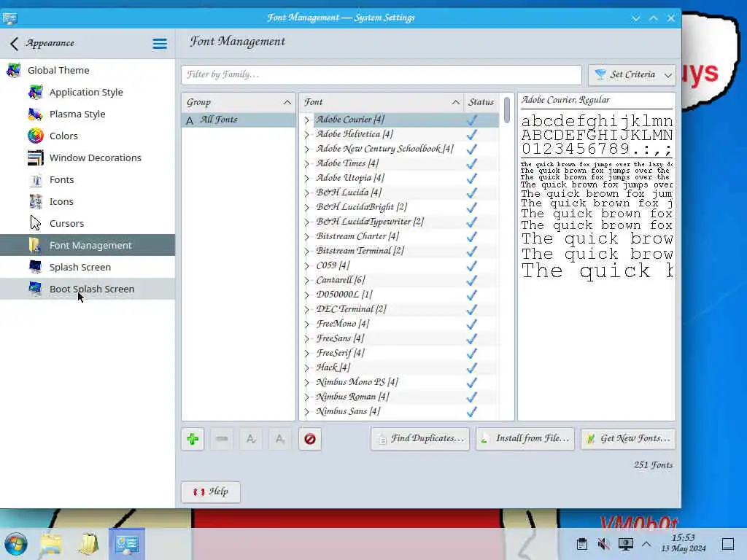Click the Cursors pointer icon
This screenshot has width=747, height=560.
[x=35, y=223]
